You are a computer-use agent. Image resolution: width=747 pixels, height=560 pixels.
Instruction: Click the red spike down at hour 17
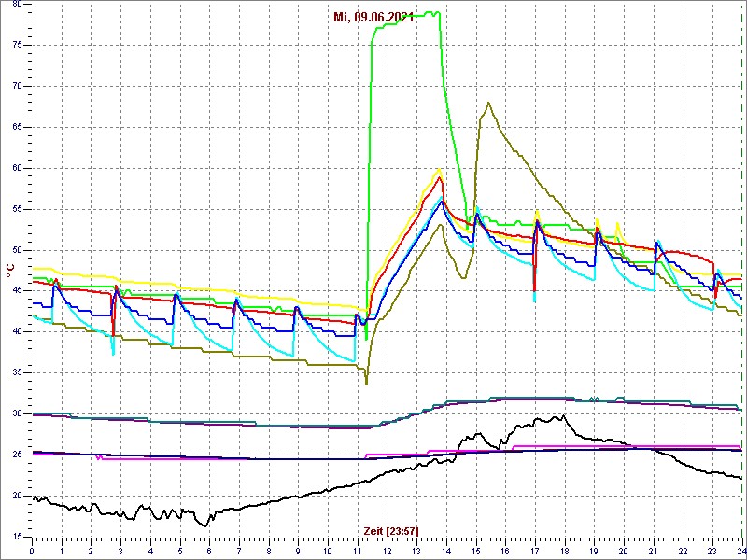pos(534,289)
